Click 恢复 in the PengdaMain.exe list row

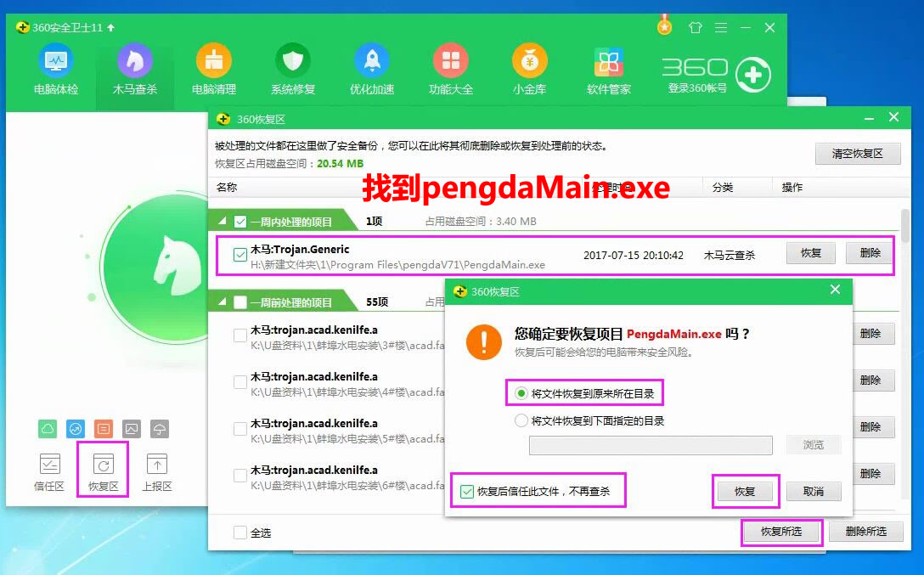[811, 253]
